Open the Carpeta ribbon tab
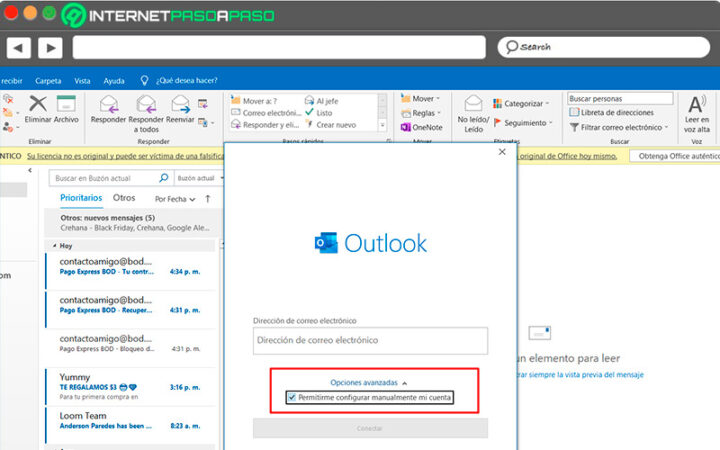 click(x=48, y=81)
